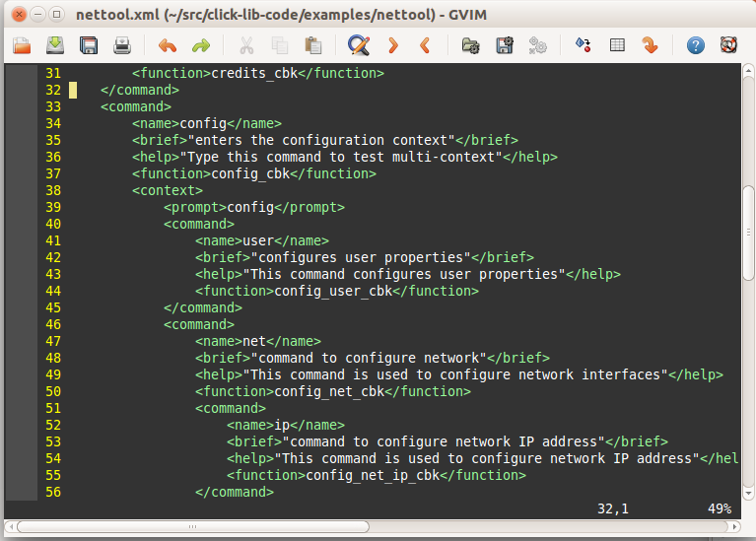756x541 pixels.
Task: Click config_user_cbk function text
Action: (x=333, y=292)
